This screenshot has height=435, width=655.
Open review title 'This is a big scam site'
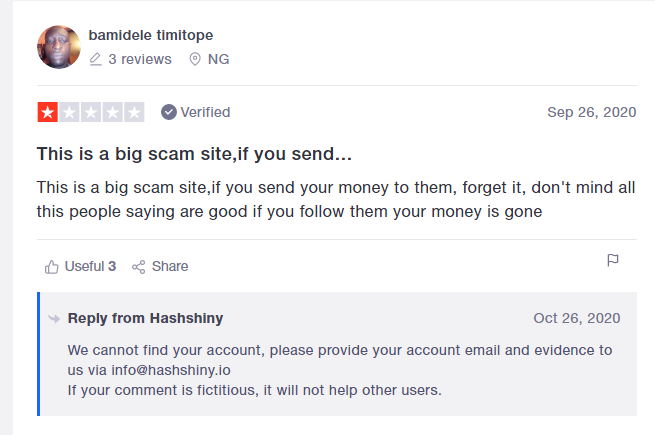[194, 154]
